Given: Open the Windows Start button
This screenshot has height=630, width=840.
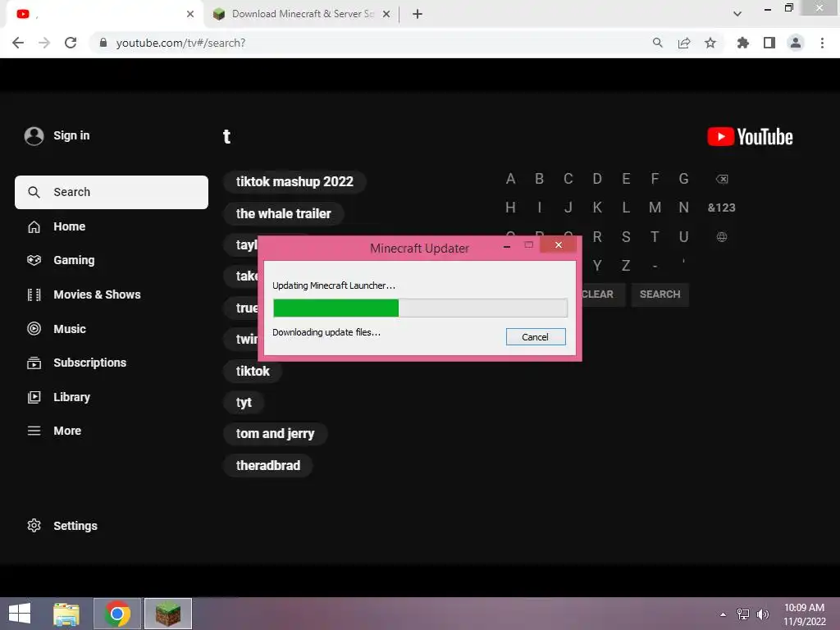Looking at the screenshot, I should (x=20, y=614).
